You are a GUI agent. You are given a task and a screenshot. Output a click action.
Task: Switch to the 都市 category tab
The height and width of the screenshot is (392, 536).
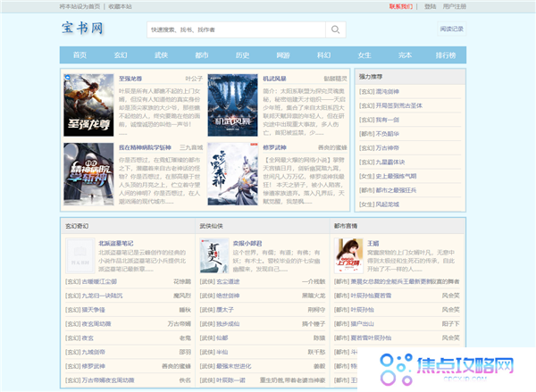pos(201,55)
